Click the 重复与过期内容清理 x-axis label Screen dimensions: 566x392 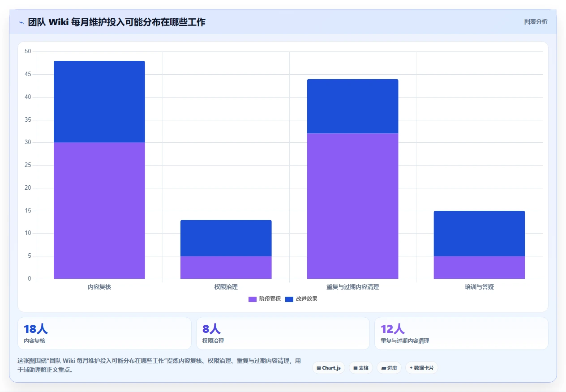353,287
